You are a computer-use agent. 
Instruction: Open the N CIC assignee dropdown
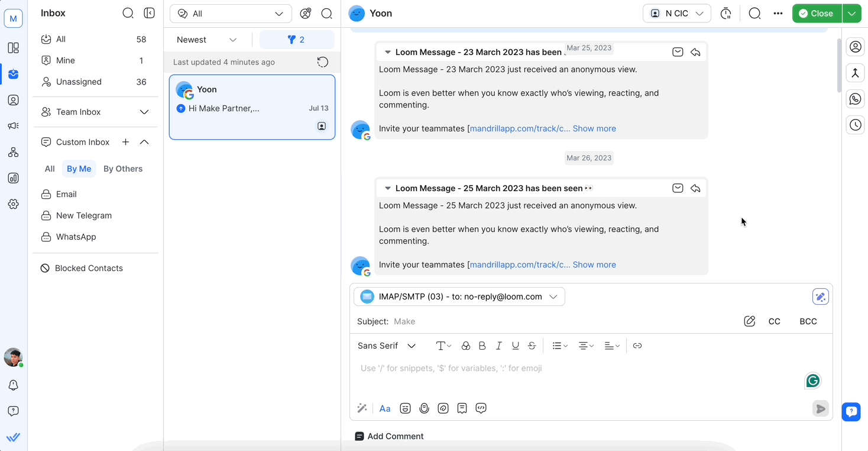click(676, 12)
